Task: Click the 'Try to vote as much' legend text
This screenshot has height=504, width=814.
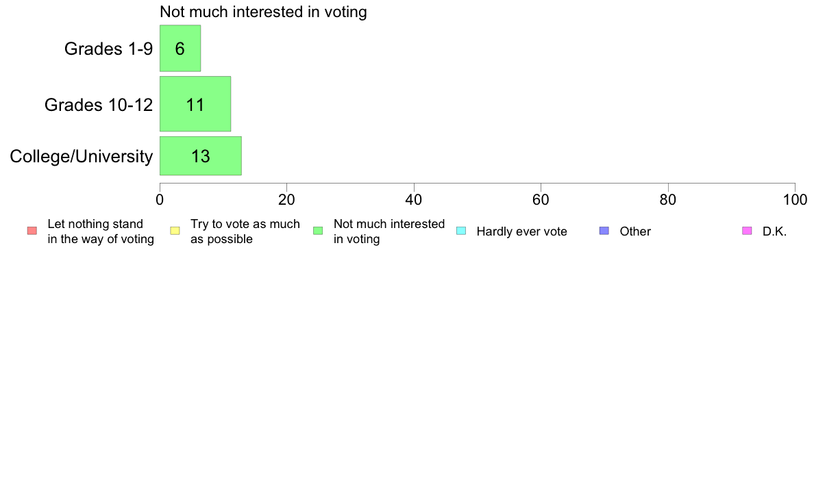Action: click(245, 224)
